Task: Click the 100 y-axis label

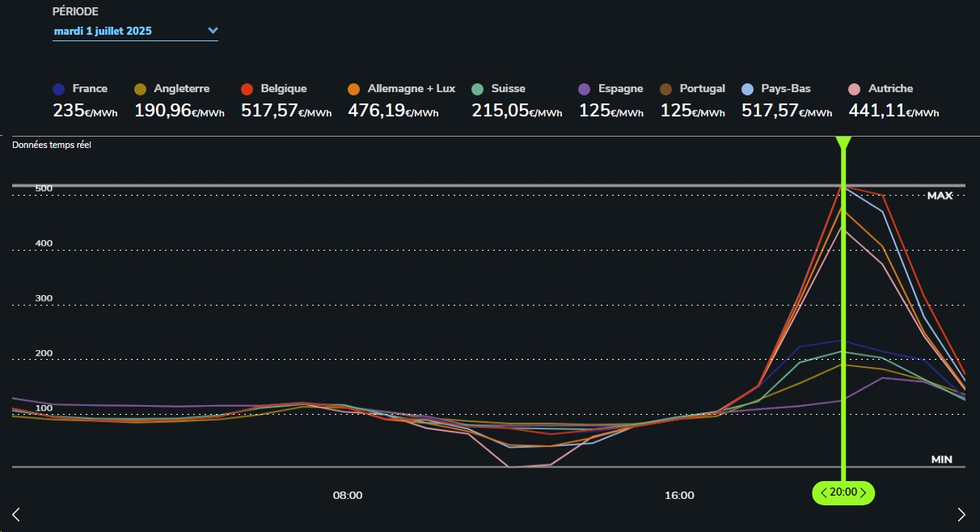Action: click(x=44, y=408)
